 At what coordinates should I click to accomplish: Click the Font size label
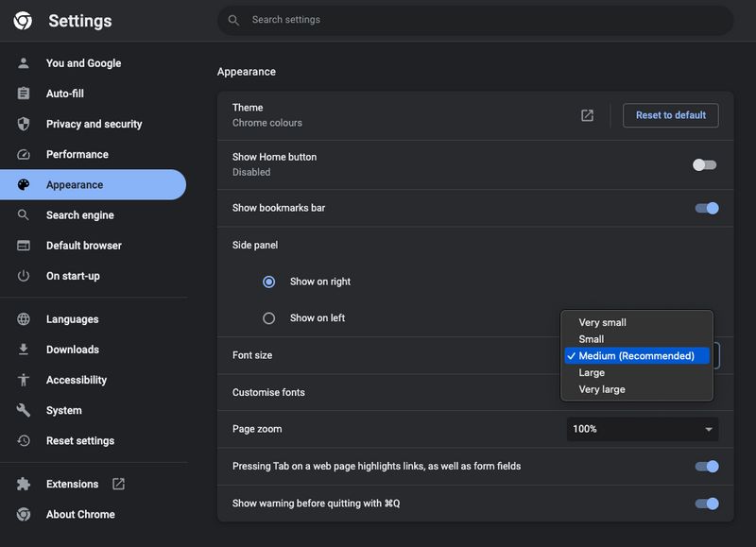pyautogui.click(x=252, y=355)
